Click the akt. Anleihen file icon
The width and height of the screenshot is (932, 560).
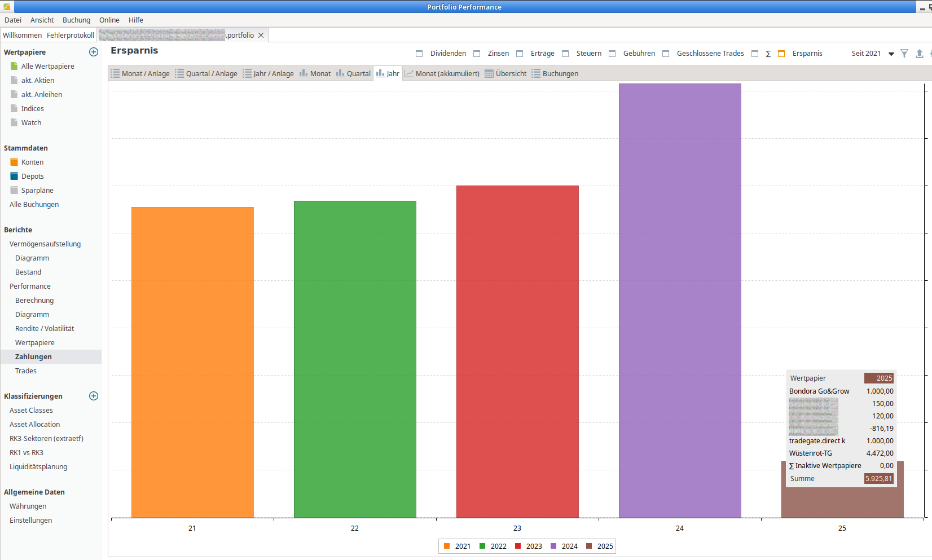(x=14, y=94)
